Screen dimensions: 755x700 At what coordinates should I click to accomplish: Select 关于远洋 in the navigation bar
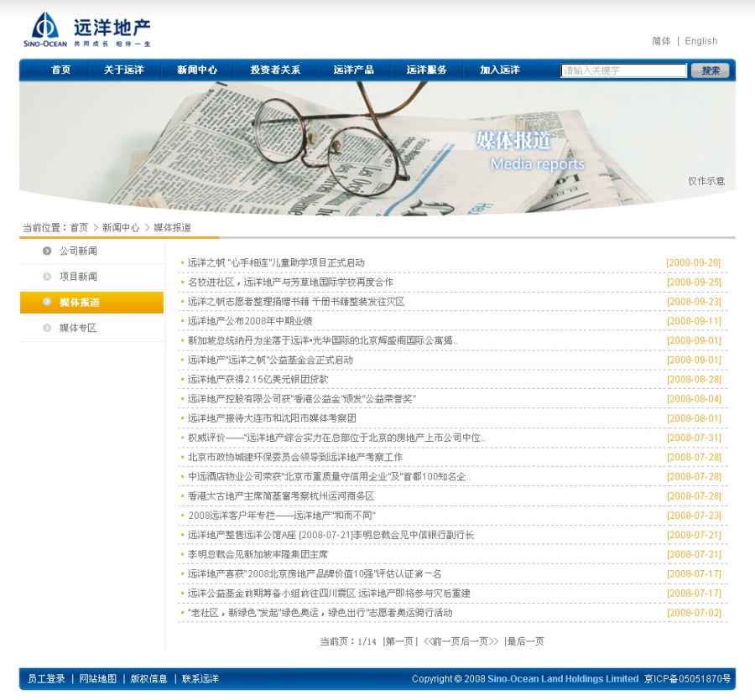[124, 70]
